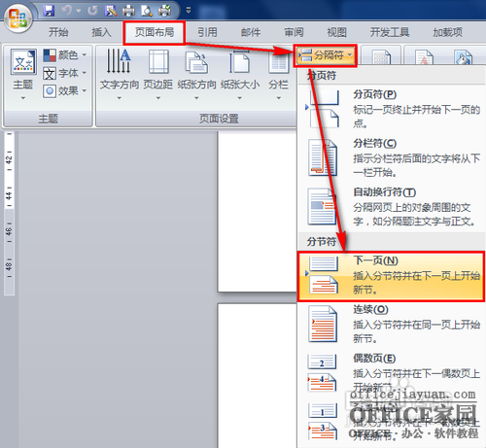Open theme 字体 fonts dropdown
Image resolution: width=486 pixels, height=448 pixels.
coord(65,73)
